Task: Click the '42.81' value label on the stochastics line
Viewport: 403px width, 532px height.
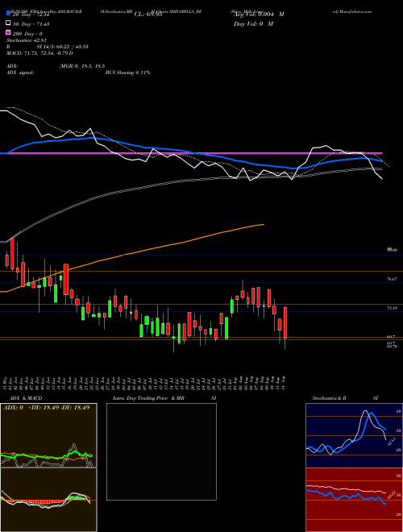Action: pos(390,443)
